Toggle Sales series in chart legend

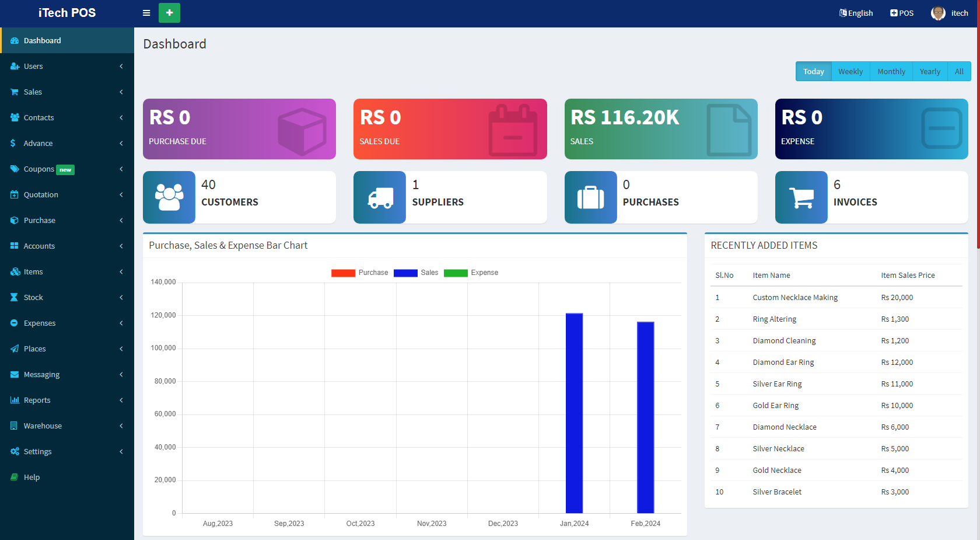click(x=416, y=273)
